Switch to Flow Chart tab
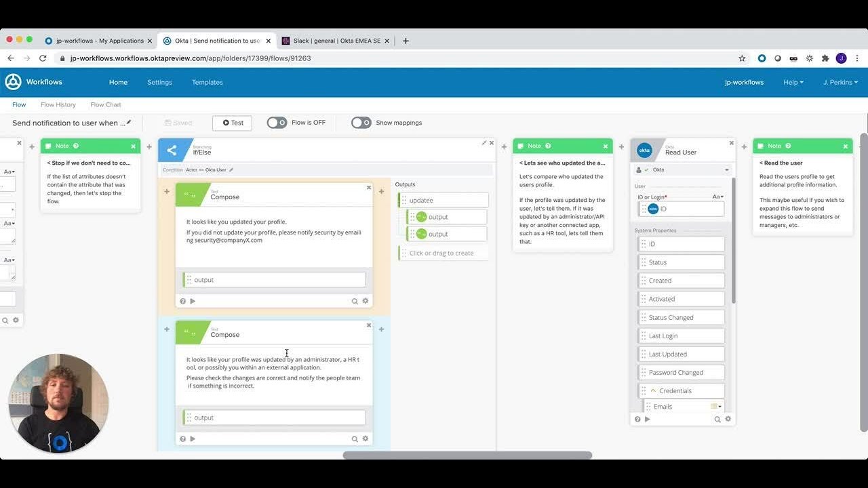The width and height of the screenshot is (868, 488). point(106,104)
